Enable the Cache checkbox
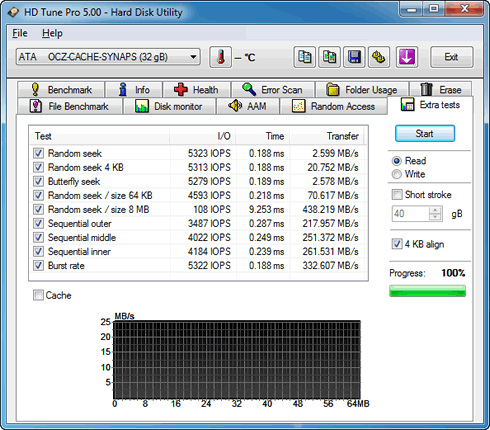Viewport: 490px width, 430px height. click(x=38, y=295)
